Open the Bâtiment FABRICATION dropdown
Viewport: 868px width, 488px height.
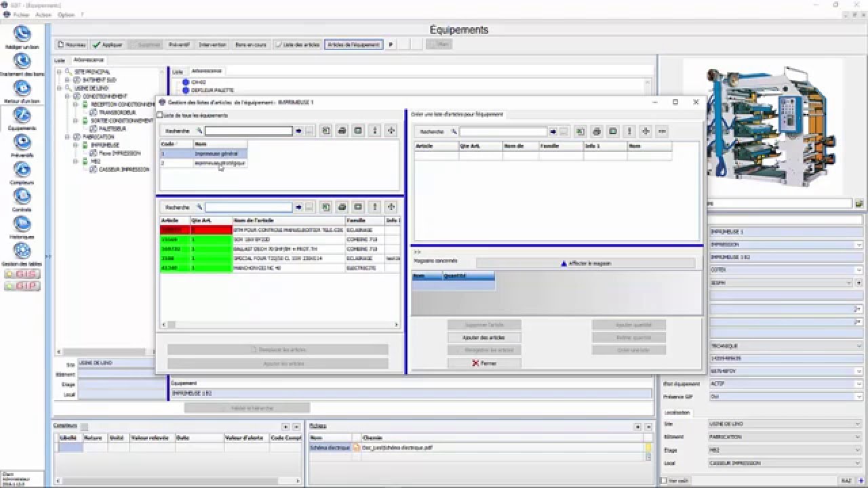pos(859,437)
